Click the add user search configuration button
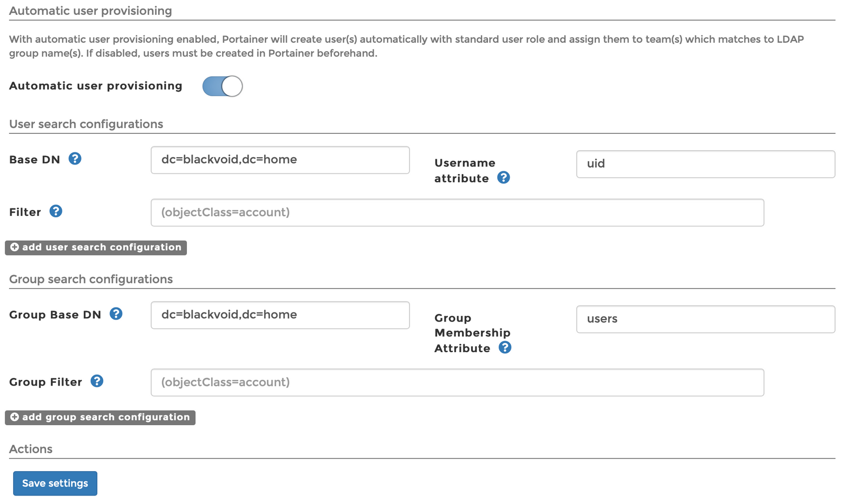847x504 pixels. (95, 247)
